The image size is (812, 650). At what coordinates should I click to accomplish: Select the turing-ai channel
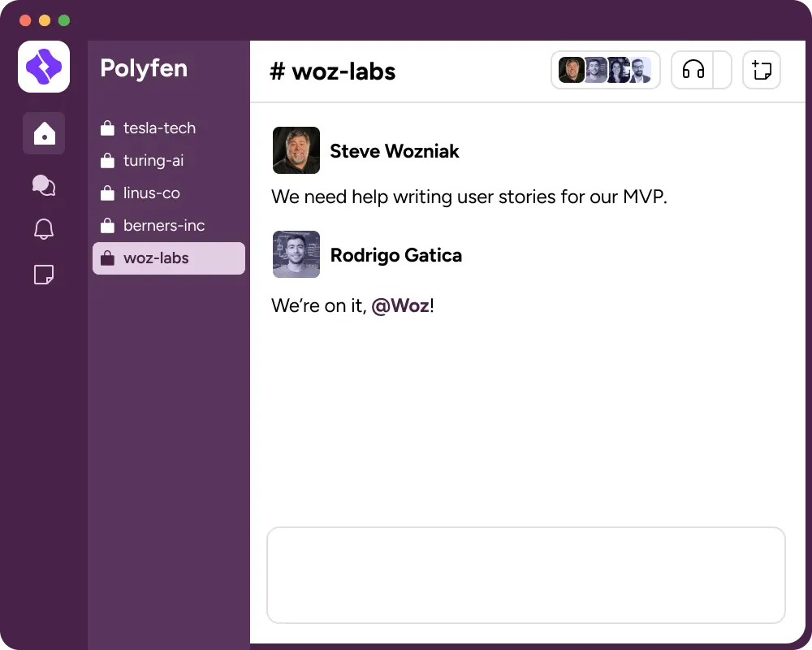[x=169, y=161]
